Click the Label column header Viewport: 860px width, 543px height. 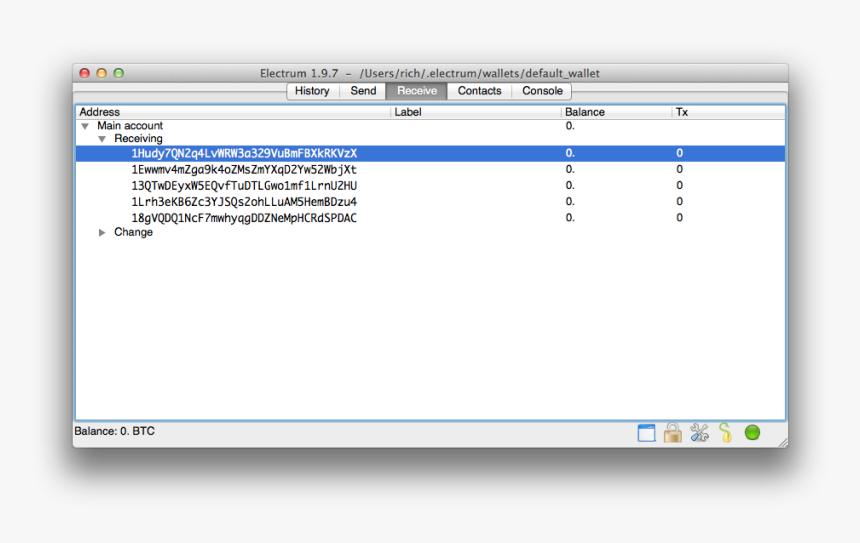coord(476,112)
